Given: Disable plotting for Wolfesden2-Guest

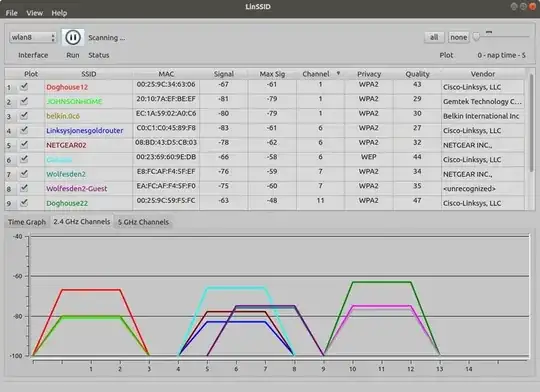Looking at the screenshot, I should pyautogui.click(x=24, y=188).
